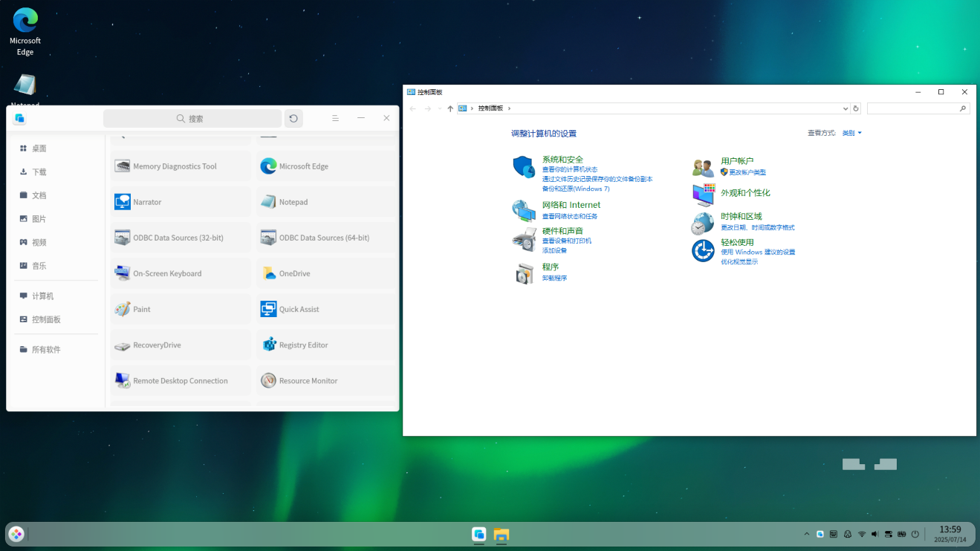The width and height of the screenshot is (980, 551).
Task: Open the 系统和安全 shield icon
Action: (x=524, y=167)
